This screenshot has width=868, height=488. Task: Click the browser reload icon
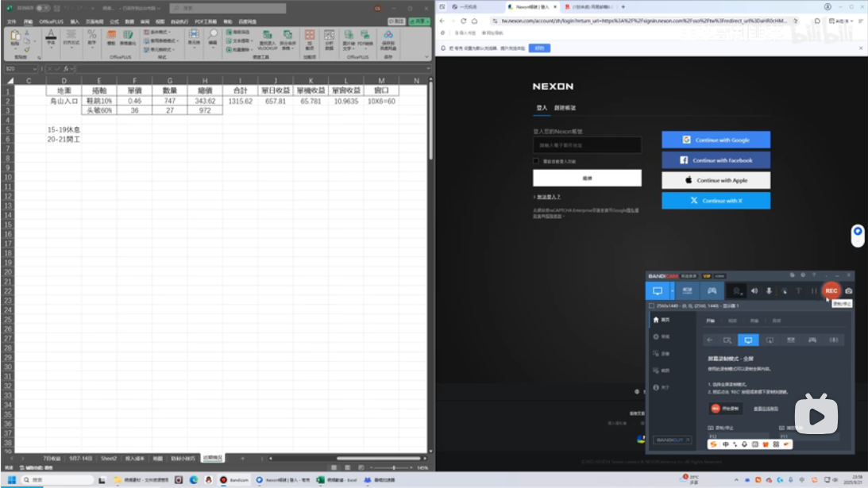click(x=463, y=21)
